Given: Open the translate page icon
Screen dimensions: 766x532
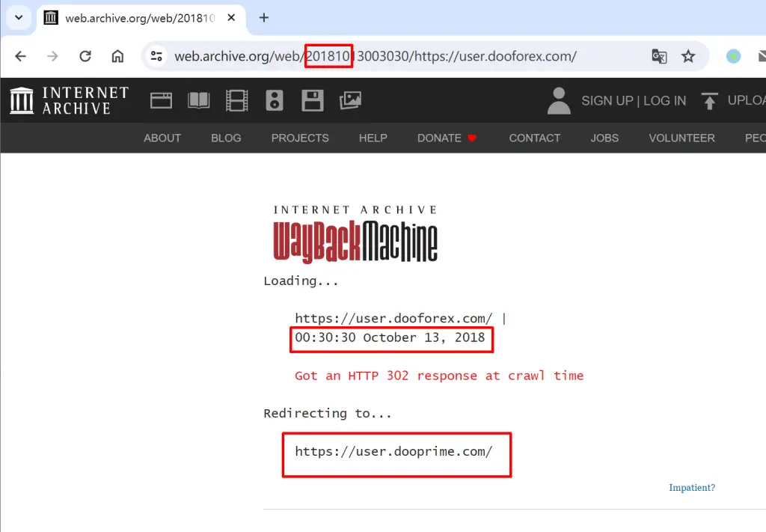Looking at the screenshot, I should click(x=659, y=56).
